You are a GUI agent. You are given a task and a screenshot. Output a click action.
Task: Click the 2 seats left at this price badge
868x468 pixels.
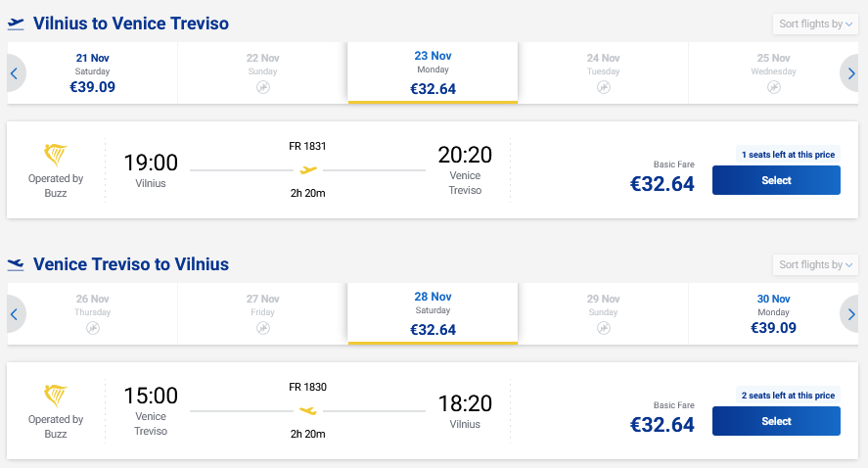[x=788, y=396]
